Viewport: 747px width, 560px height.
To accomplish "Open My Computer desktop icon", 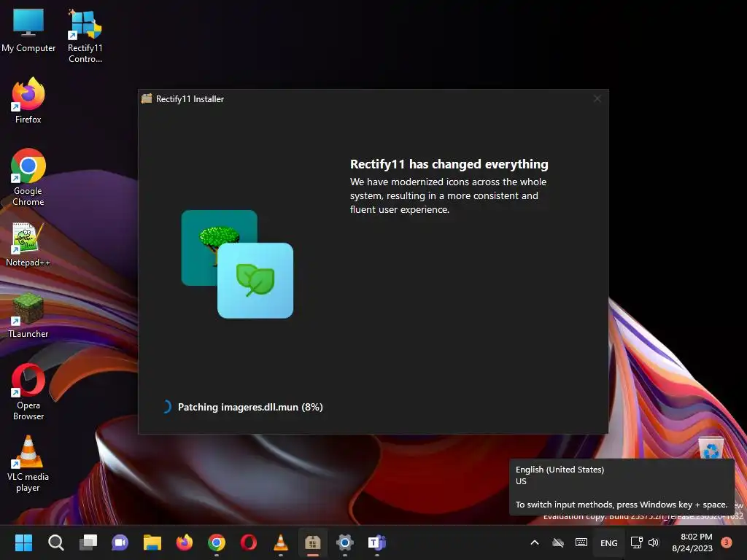I will [28, 30].
